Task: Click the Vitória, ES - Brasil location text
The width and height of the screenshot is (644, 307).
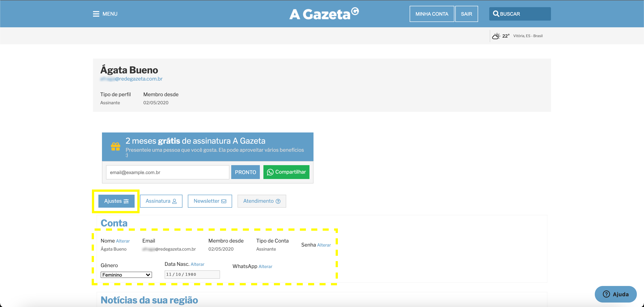Action: [x=528, y=36]
